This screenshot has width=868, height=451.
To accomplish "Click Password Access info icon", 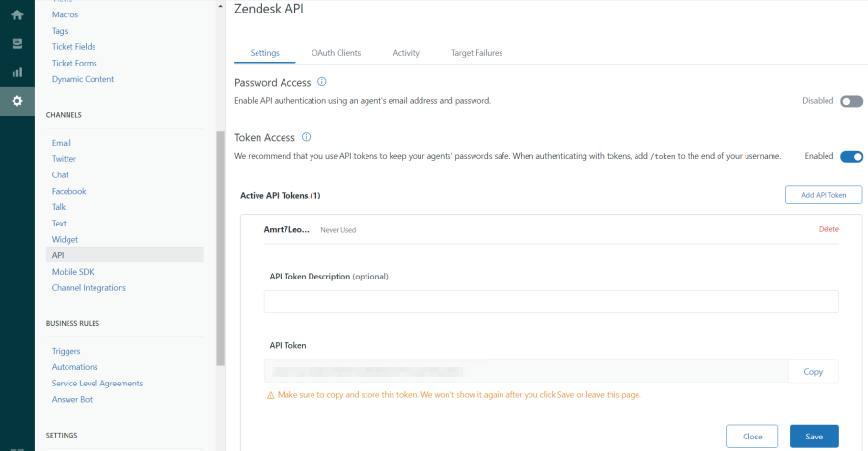I will tap(321, 82).
